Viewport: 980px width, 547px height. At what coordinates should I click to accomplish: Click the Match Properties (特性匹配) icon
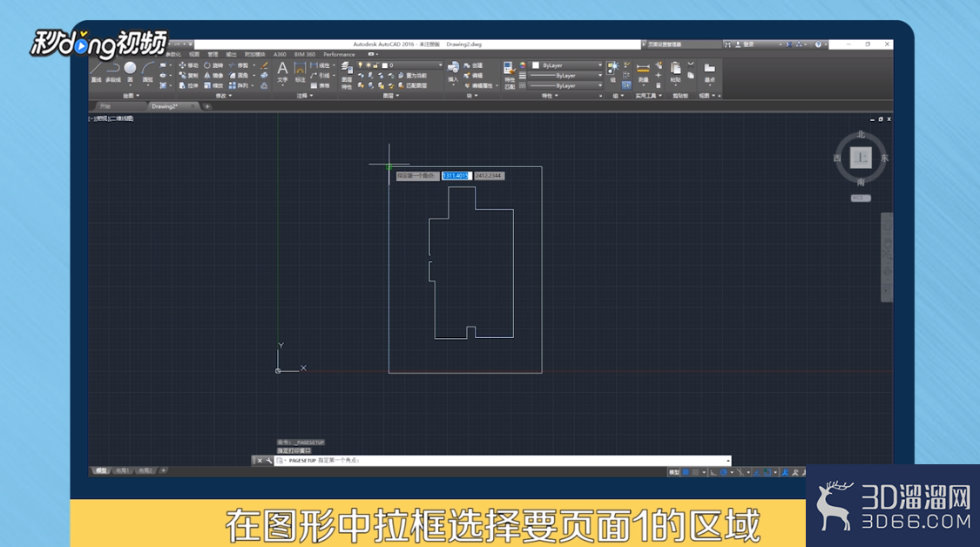coord(510,75)
